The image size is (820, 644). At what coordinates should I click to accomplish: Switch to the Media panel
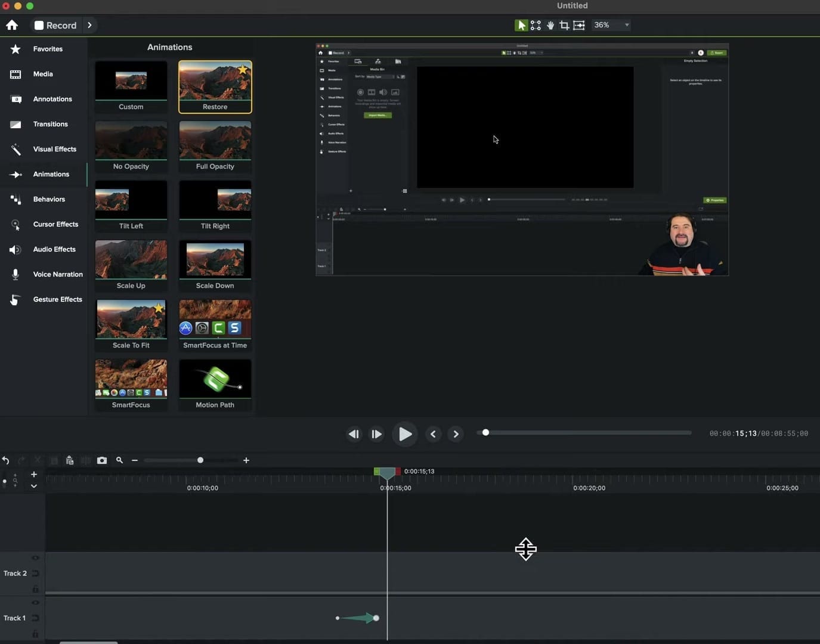coord(42,74)
